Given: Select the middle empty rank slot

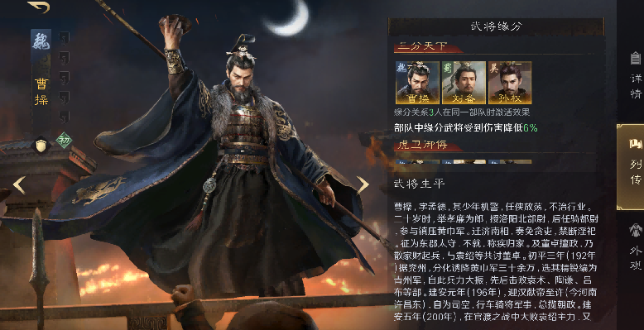Looking at the screenshot, I should [64, 78].
